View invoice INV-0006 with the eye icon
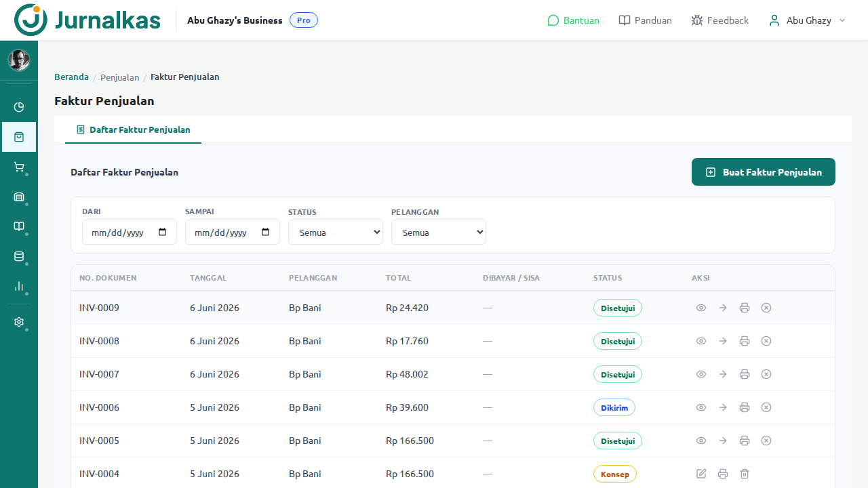The image size is (868, 488). click(701, 407)
